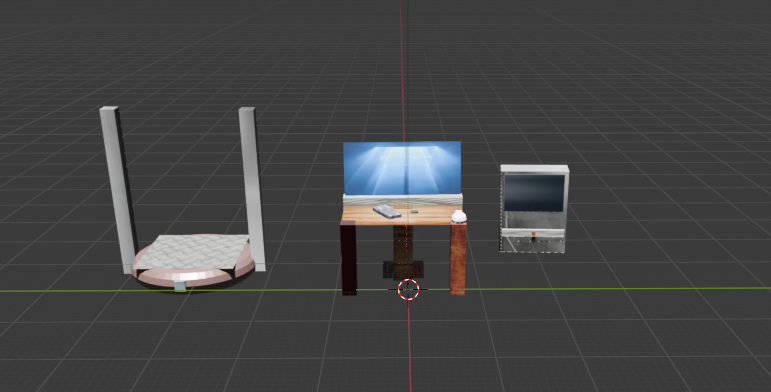Select the brown wooden right desk leg
The image size is (771, 392).
click(457, 259)
